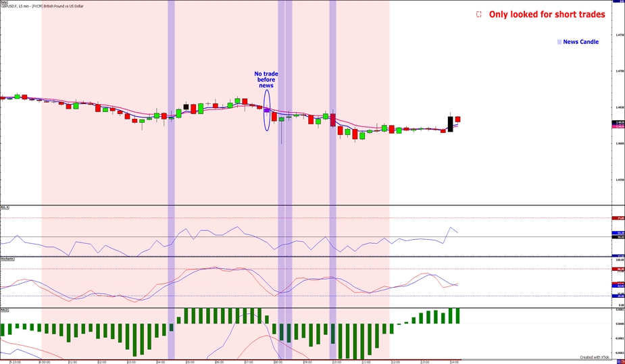Click the GBPUSD.F 15 min chart title
625x364 pixels.
coord(43,6)
